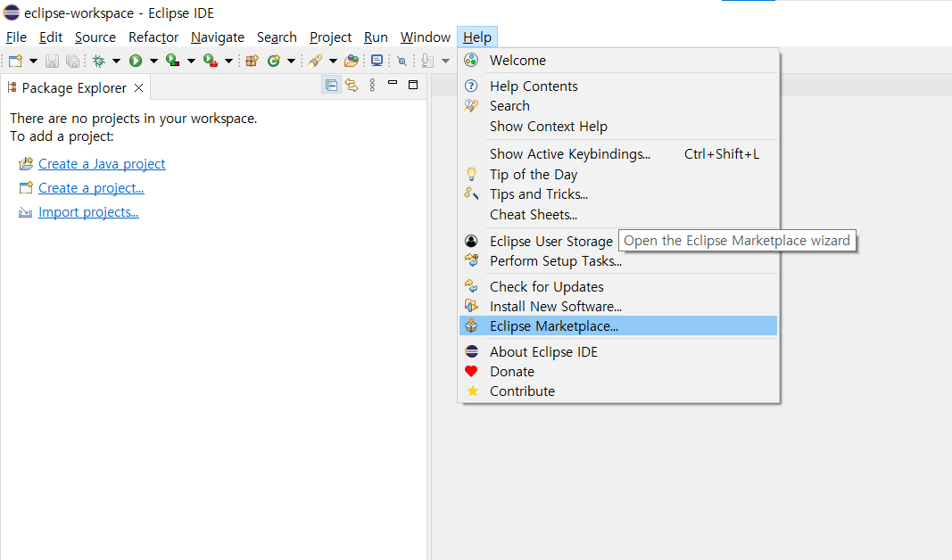This screenshot has height=560, width=952.
Task: Open the Search menu in menu bar
Action: pyautogui.click(x=277, y=37)
